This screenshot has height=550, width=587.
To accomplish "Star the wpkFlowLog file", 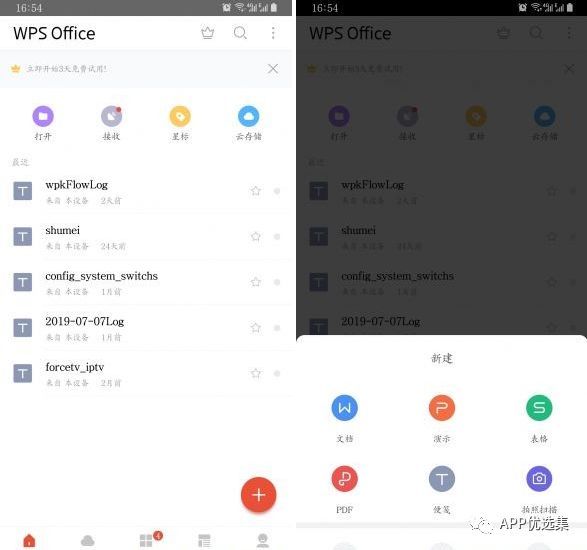I will click(256, 191).
